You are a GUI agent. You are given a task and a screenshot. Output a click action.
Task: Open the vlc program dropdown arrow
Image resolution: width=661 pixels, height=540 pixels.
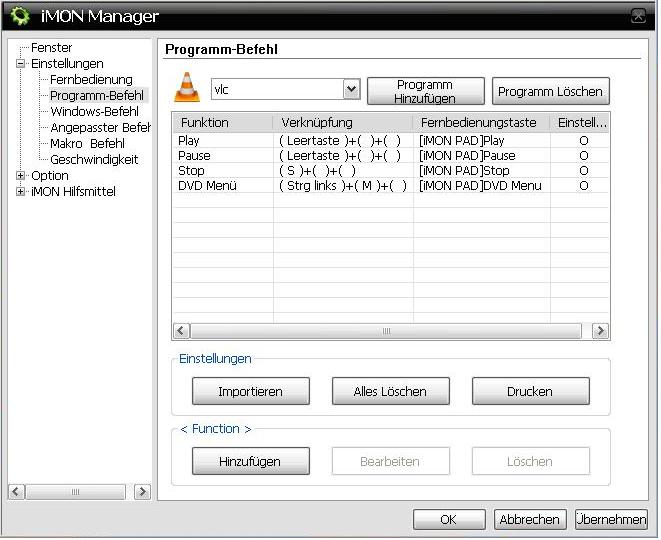coord(352,89)
